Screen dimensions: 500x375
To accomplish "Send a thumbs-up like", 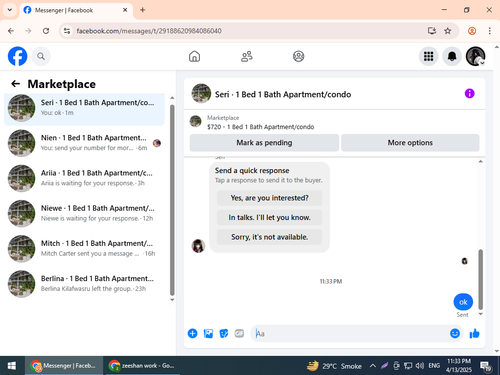I will tap(474, 333).
